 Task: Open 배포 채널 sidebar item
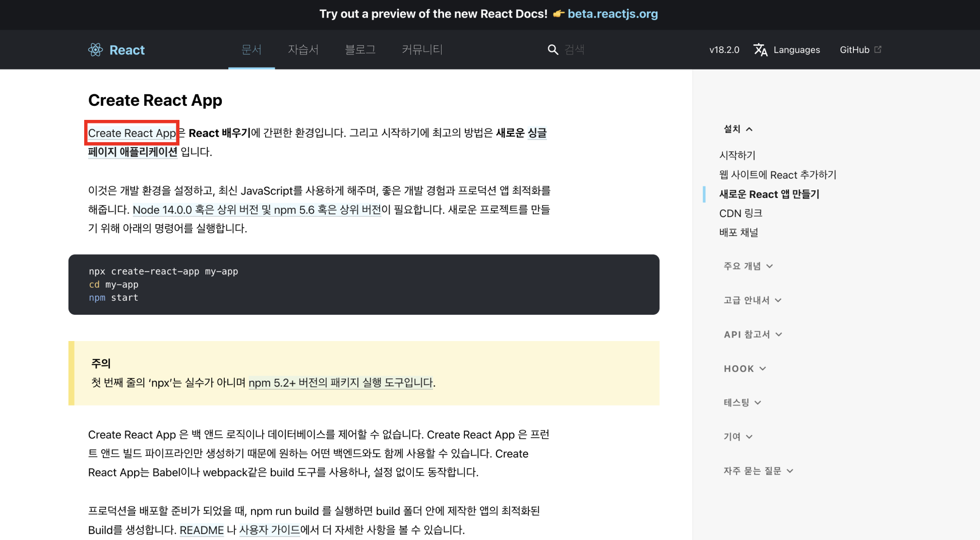(x=739, y=232)
